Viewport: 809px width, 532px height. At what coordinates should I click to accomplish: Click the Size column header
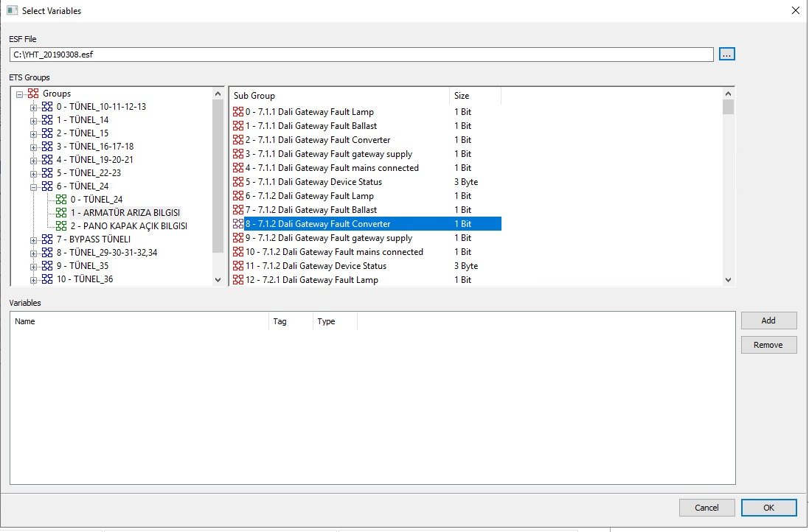pyautogui.click(x=475, y=96)
